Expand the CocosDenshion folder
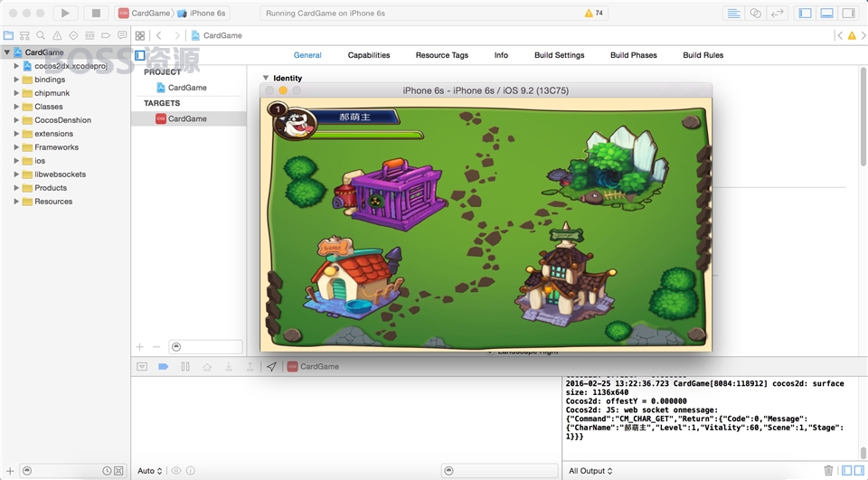The height and width of the screenshot is (480, 868). [x=16, y=120]
